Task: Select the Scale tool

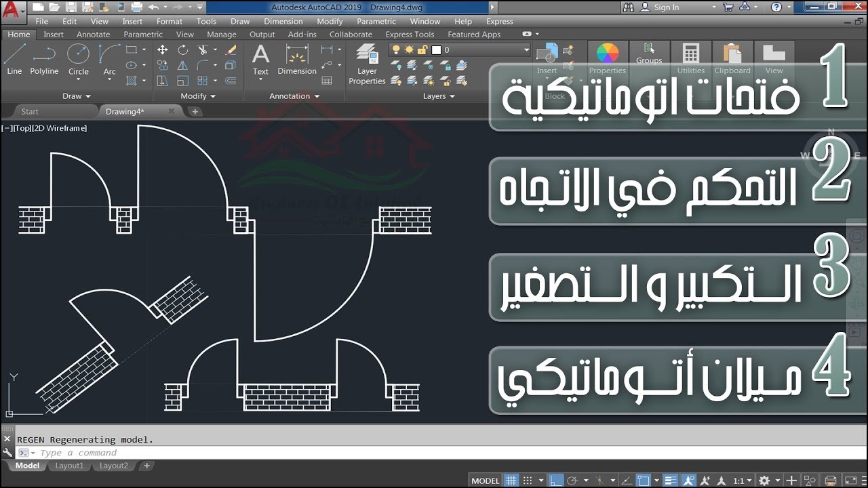Action: 182,81
